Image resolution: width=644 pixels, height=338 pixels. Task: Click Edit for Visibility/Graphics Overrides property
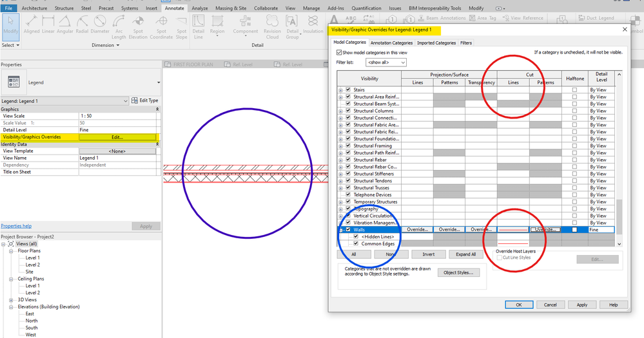117,137
